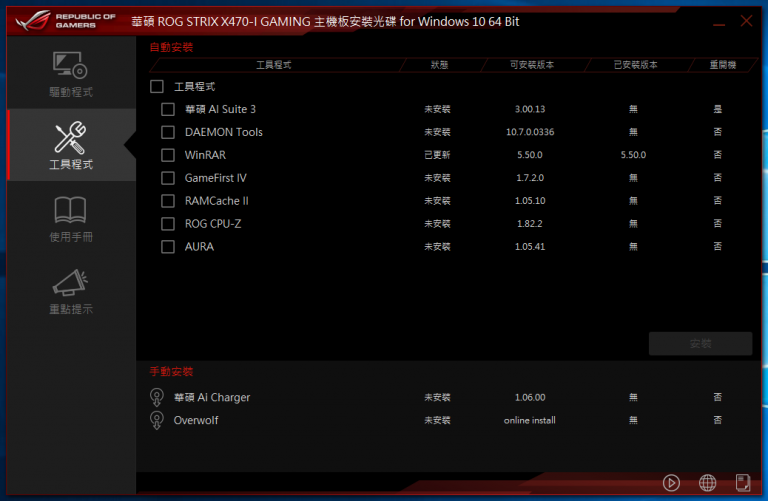Viewport: 768px width, 501px height.
Task: Click the play video icon at bottom
Action: click(671, 483)
